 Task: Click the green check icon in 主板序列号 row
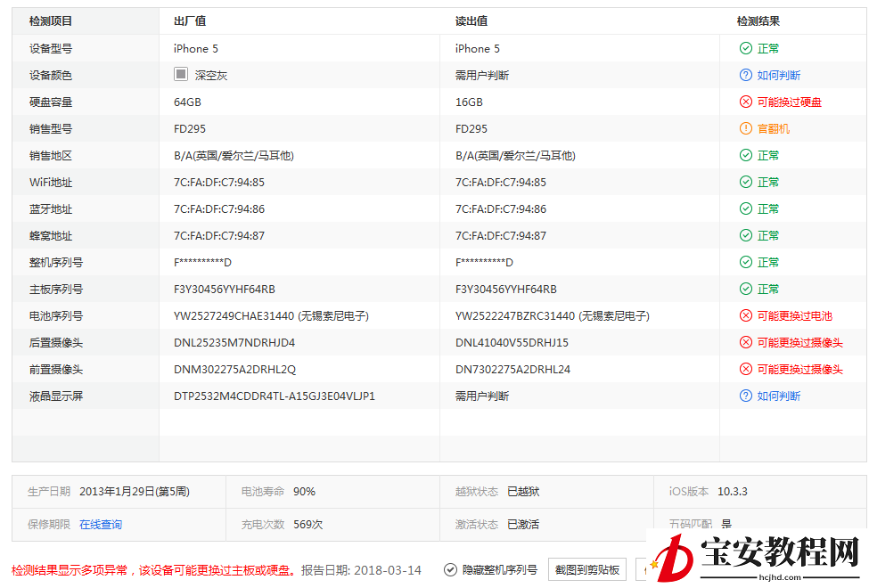pyautogui.click(x=745, y=289)
